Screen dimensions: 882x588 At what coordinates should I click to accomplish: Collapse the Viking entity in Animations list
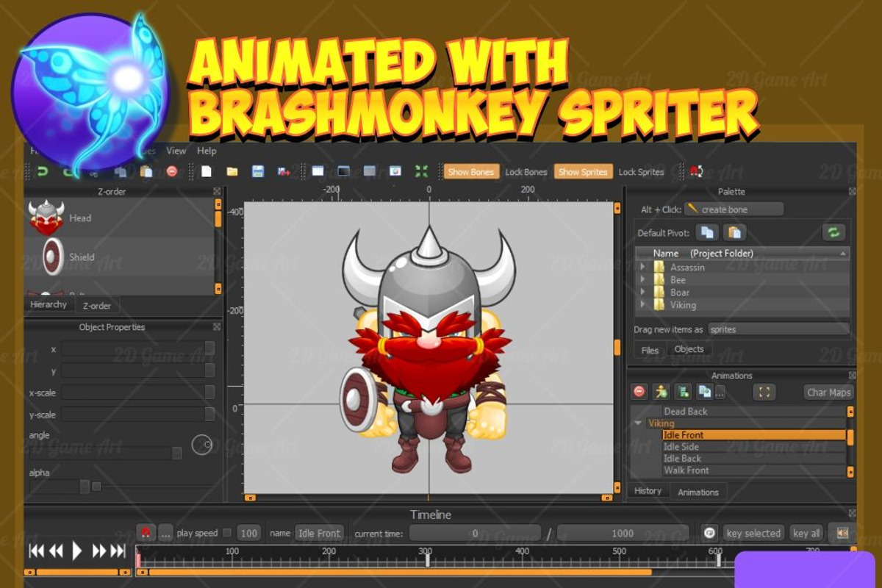639,423
